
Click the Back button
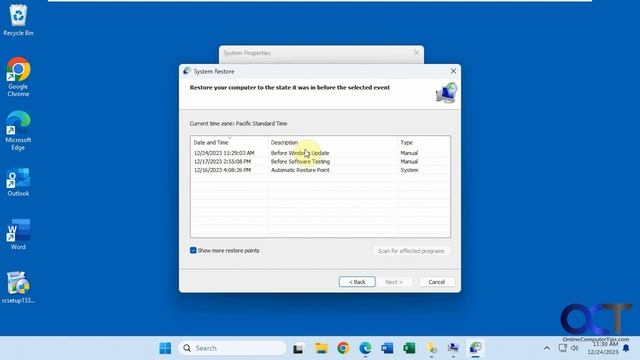[x=357, y=282]
